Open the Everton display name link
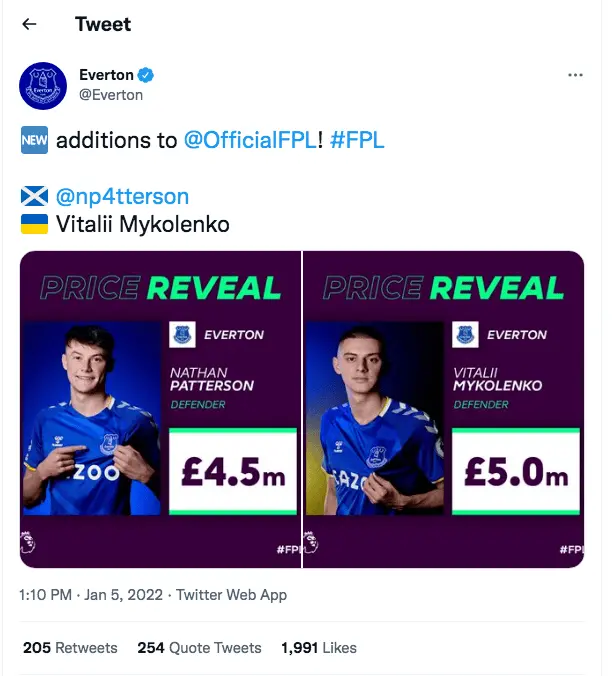 point(106,76)
